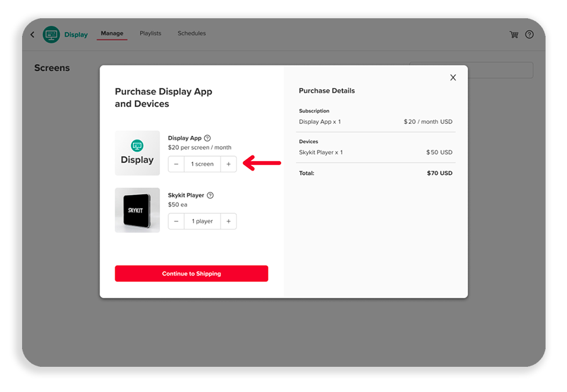Select the '$70 USD' total amount
The image size is (567, 392).
point(440,173)
